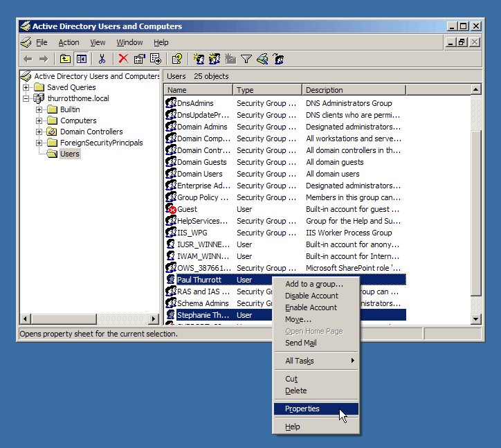Choose Send Mail from context menu

[316, 343]
